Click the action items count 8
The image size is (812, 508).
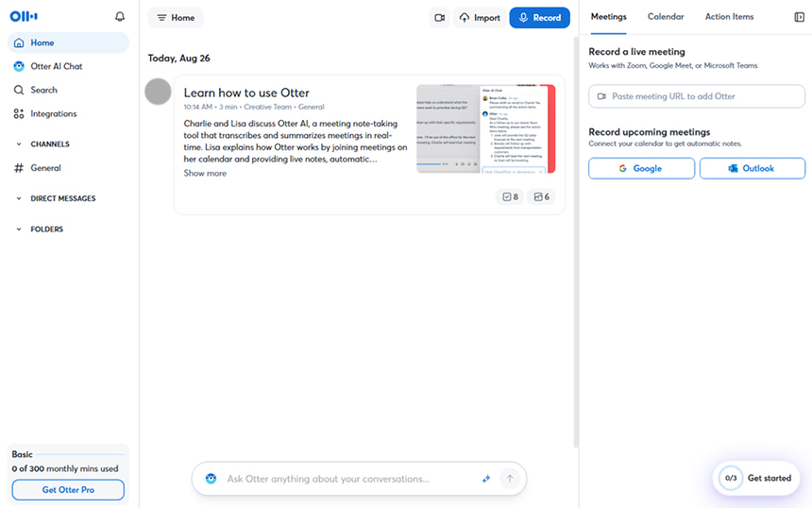click(x=510, y=196)
